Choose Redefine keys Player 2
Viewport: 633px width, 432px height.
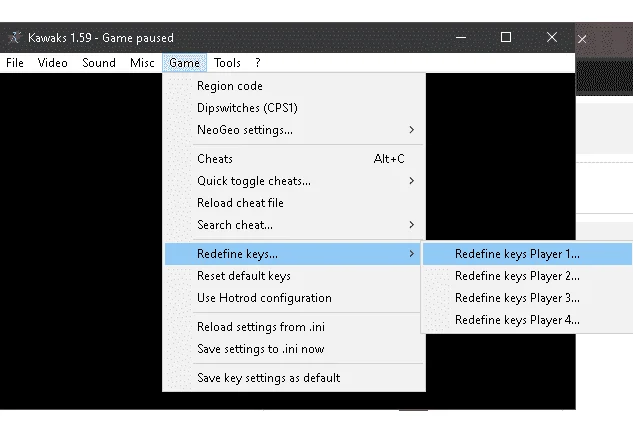(x=527, y=276)
